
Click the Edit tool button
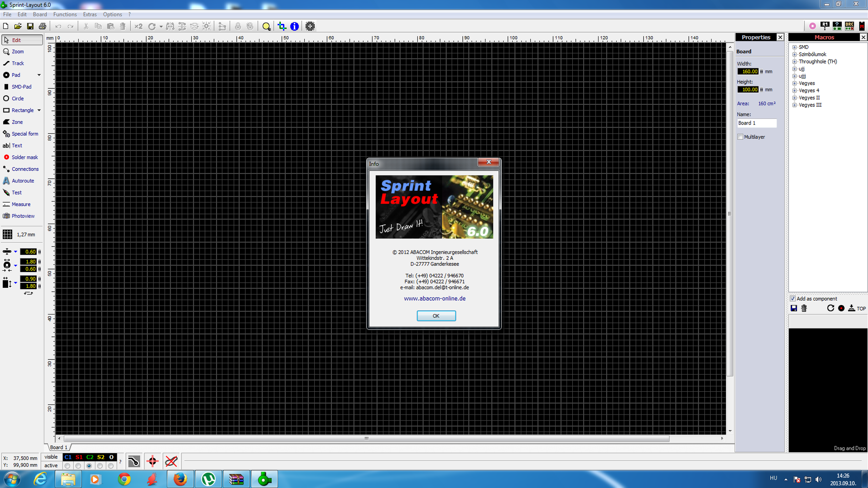coord(22,40)
